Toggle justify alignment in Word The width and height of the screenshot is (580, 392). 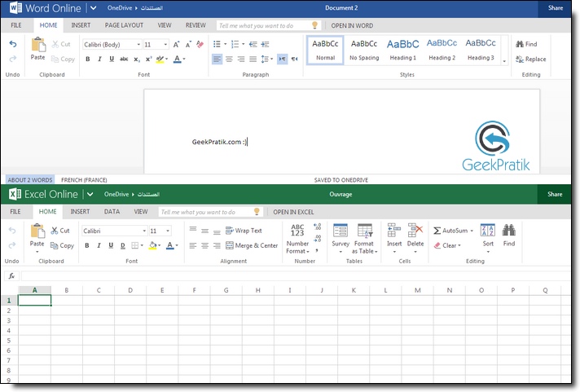pos(253,59)
